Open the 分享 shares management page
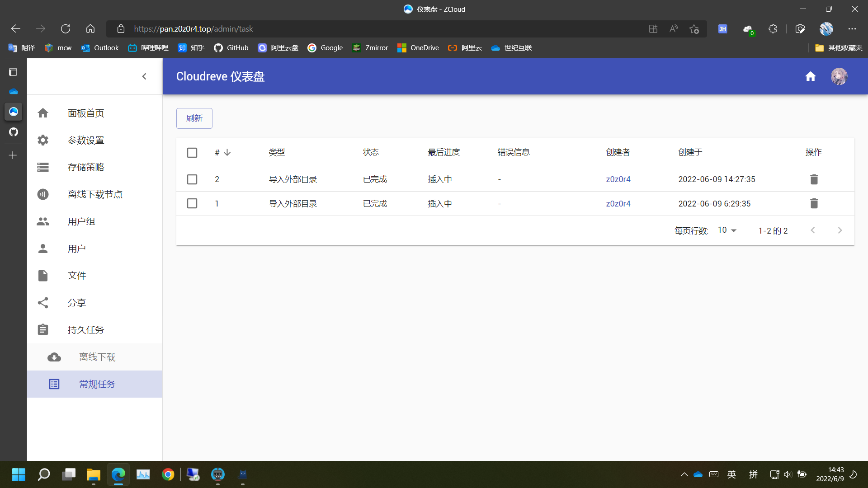 click(x=76, y=302)
